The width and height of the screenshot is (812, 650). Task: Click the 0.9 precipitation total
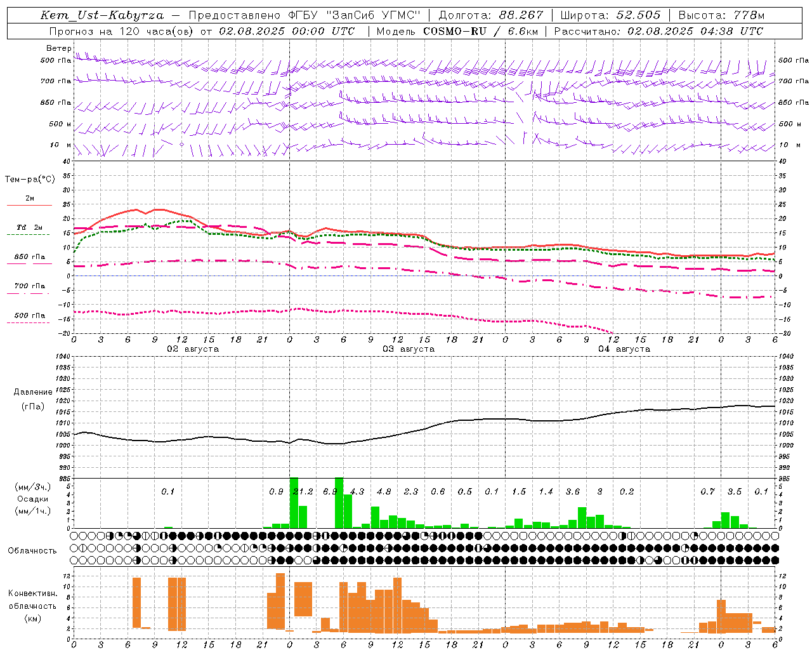click(276, 492)
